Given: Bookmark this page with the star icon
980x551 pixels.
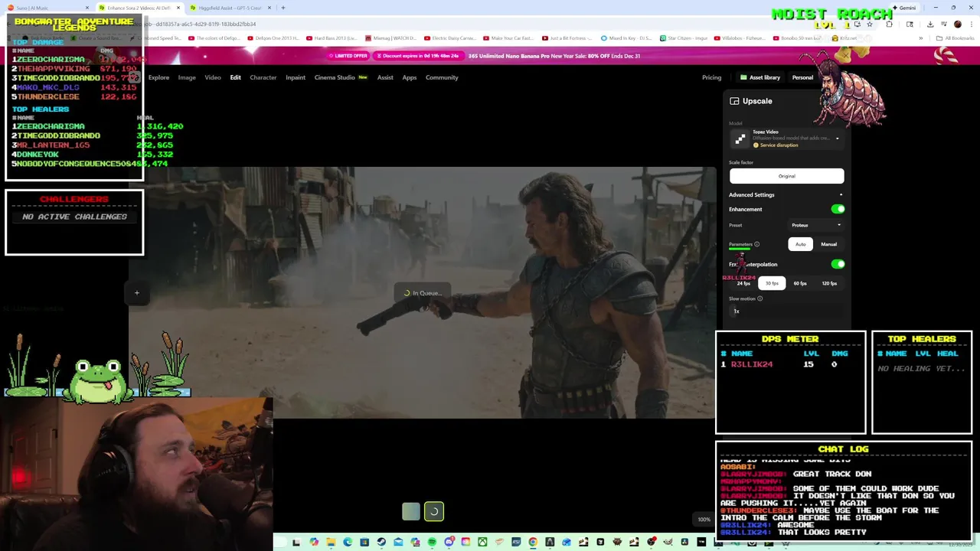Looking at the screenshot, I should pyautogui.click(x=869, y=24).
